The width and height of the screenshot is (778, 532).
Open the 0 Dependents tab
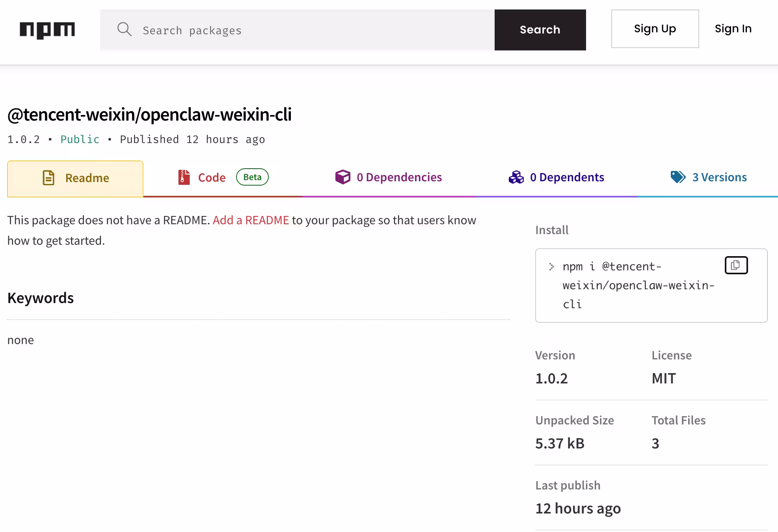coord(568,177)
